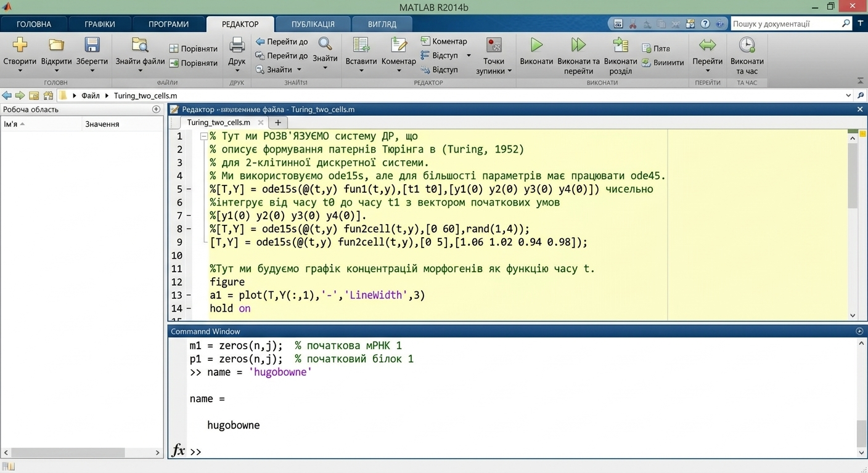The height and width of the screenshot is (473, 868).
Task: Open help via the question mark icon
Action: pos(705,24)
